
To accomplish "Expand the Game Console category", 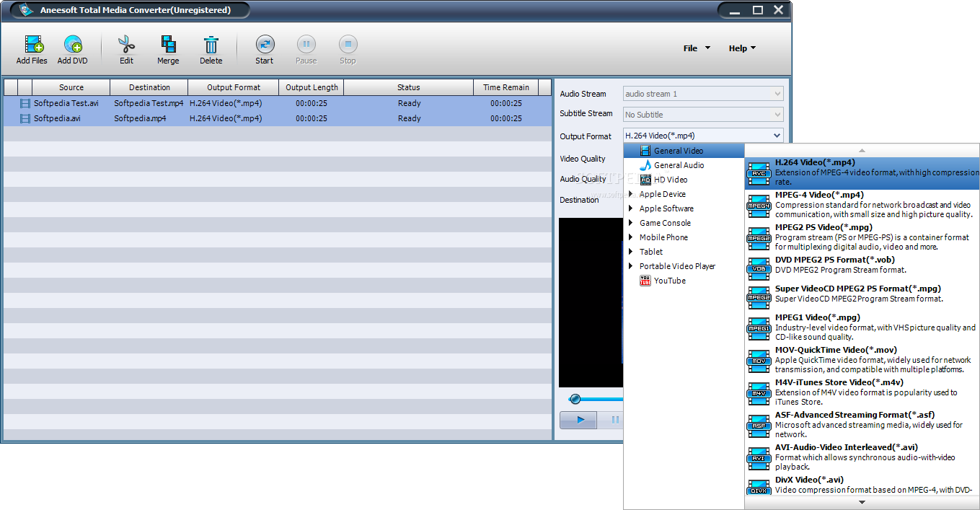I will [631, 223].
